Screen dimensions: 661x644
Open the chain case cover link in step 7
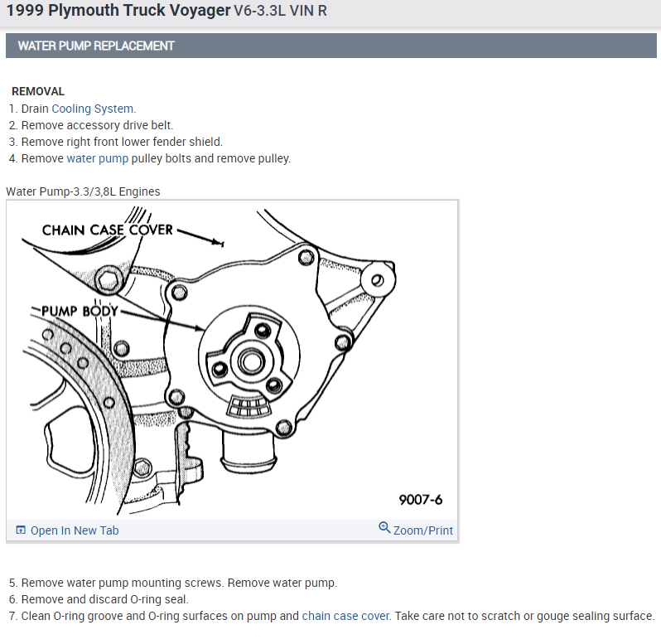(345, 616)
